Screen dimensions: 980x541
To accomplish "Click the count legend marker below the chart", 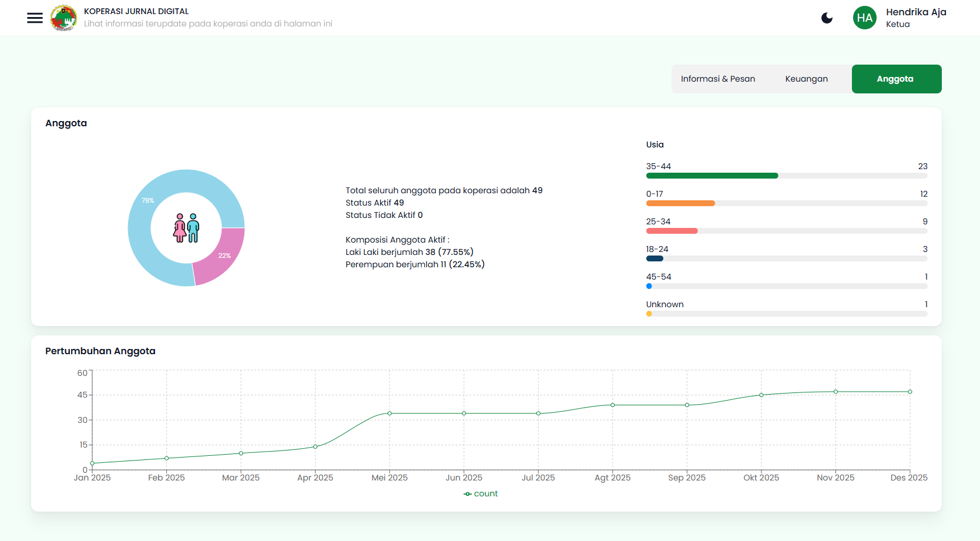I will click(466, 493).
